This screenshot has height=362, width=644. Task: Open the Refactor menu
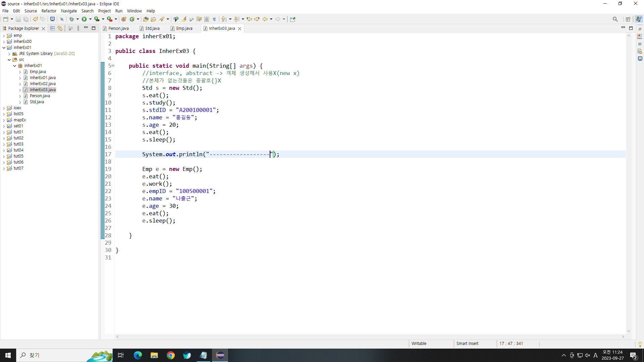point(49,11)
